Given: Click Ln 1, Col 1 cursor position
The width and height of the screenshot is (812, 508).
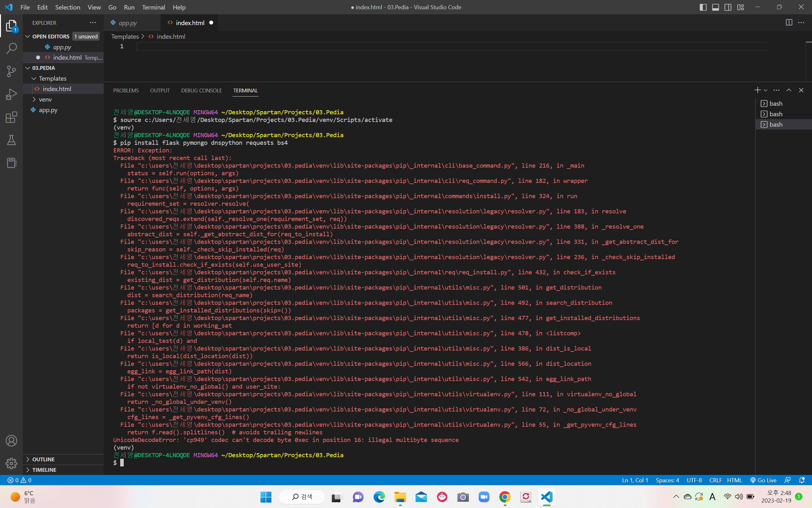Looking at the screenshot, I should click(635, 480).
